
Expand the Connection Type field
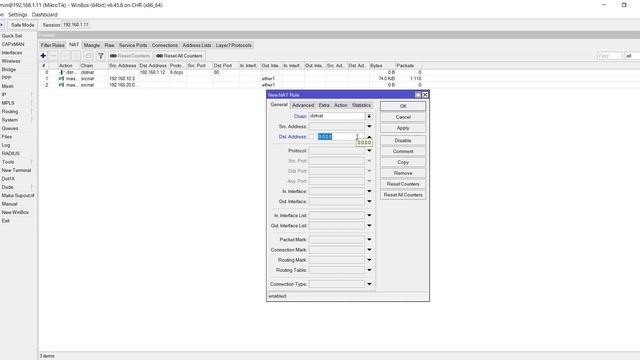tap(369, 284)
